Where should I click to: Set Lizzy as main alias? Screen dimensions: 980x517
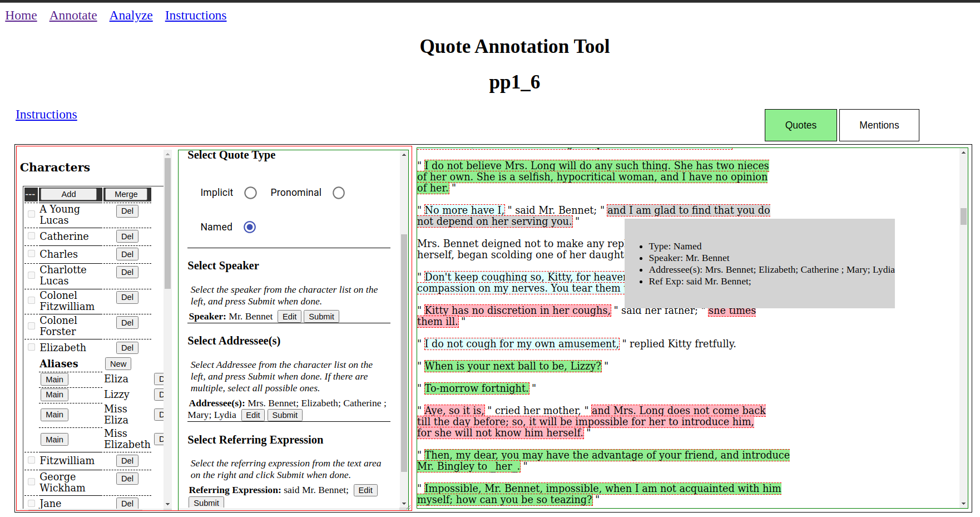coord(55,395)
